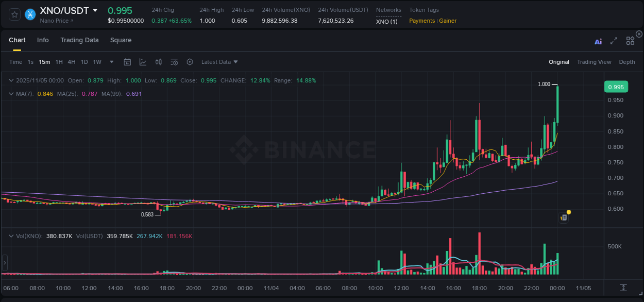The image size is (644, 302).
Task: Open the extra timeframe dropdown beside 1W
Action: coord(111,62)
